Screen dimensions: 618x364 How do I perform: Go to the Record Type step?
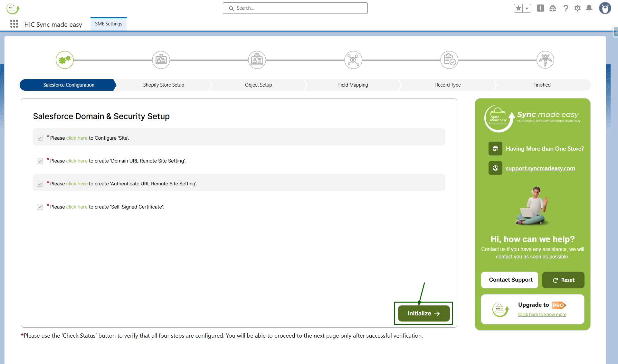[x=448, y=85]
